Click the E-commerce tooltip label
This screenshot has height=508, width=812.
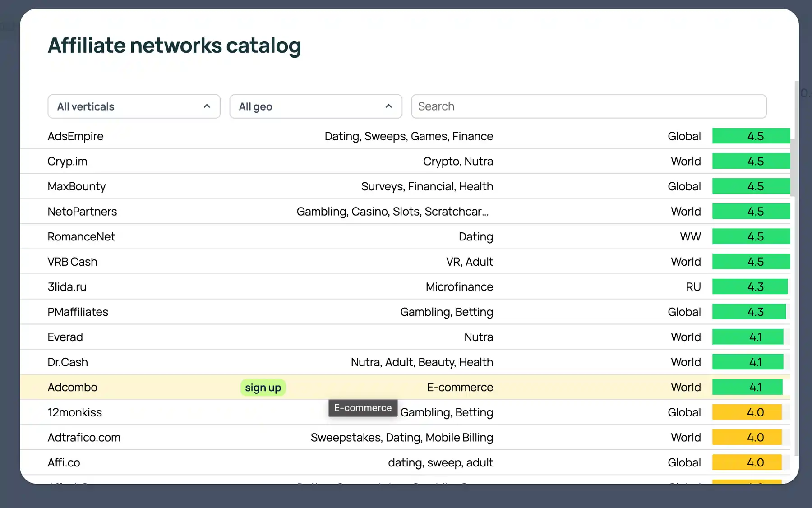pos(363,408)
